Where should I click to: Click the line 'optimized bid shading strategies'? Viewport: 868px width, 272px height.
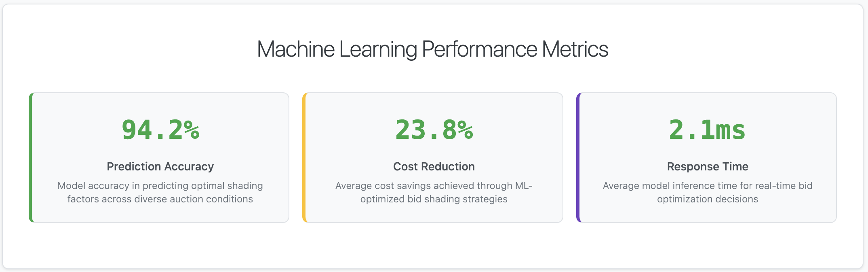coord(434,199)
